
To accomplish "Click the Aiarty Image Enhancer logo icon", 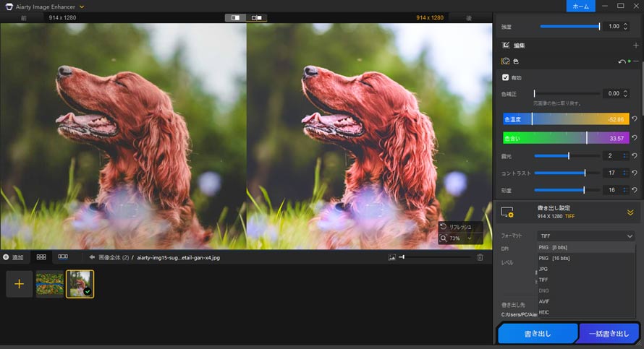I will [x=9, y=7].
